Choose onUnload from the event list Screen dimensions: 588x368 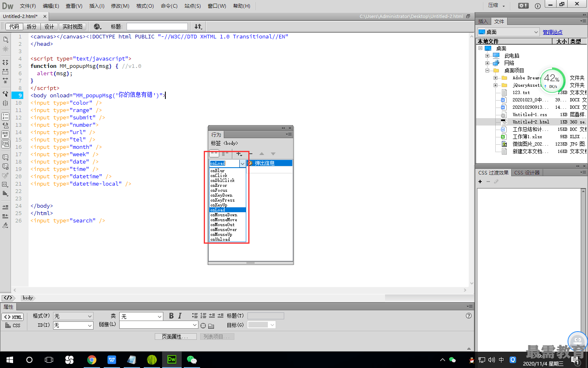click(220, 239)
